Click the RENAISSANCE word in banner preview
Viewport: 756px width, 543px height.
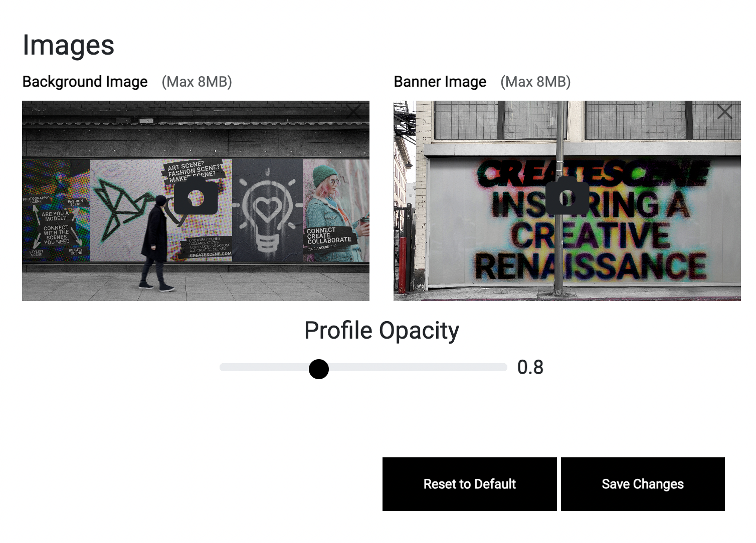coord(591,266)
